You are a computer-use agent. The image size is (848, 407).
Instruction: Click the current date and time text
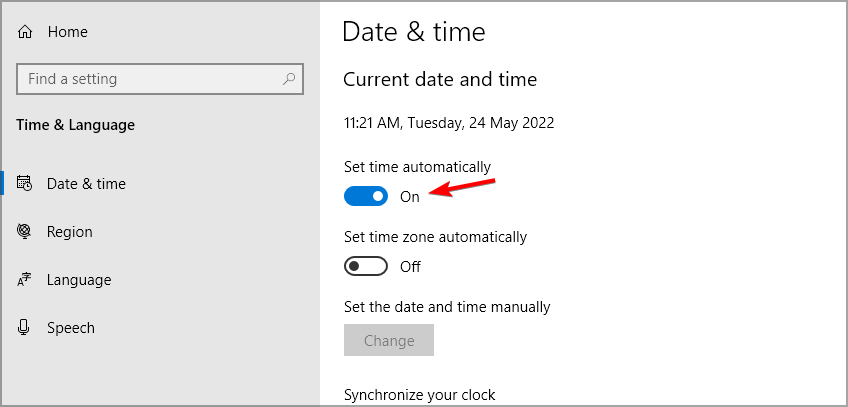click(x=449, y=124)
